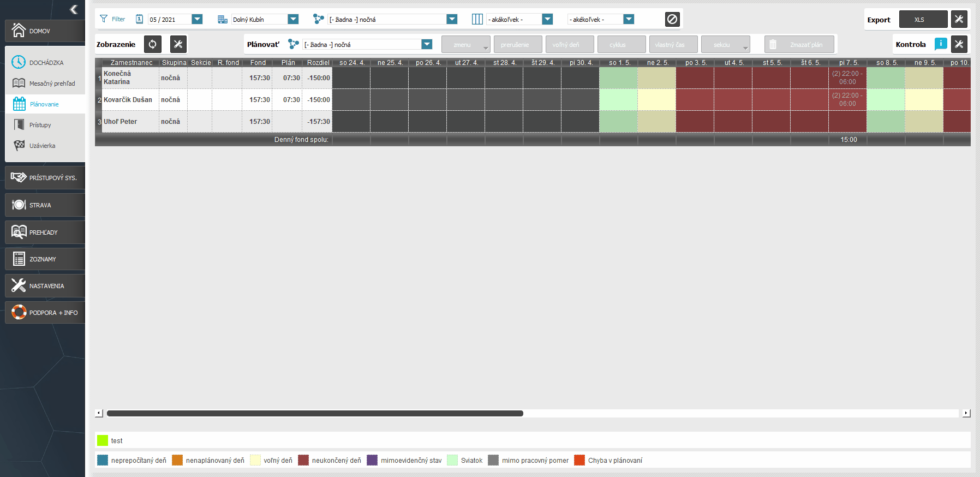Viewport: 980px width, 477px height.
Task: Click the columns section icon
Action: coord(477,19)
